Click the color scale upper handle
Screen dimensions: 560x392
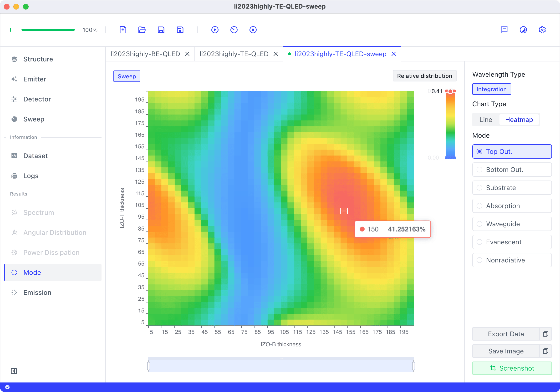[450, 91]
